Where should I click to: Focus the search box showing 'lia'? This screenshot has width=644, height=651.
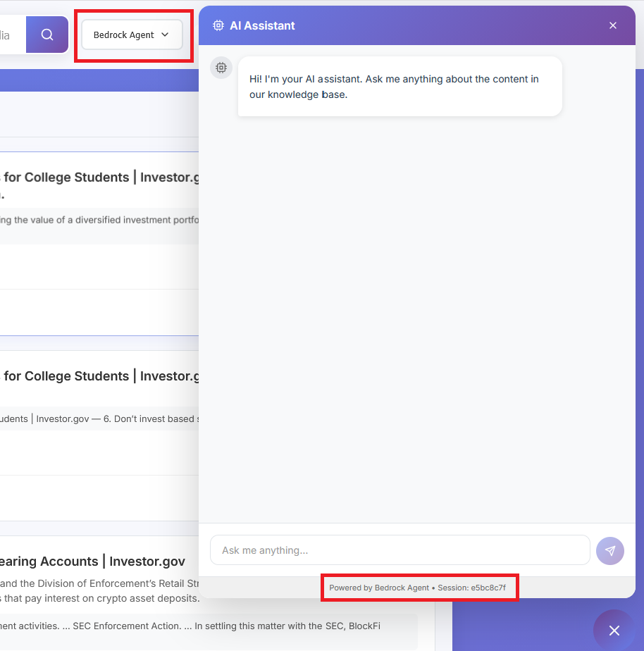[x=11, y=34]
